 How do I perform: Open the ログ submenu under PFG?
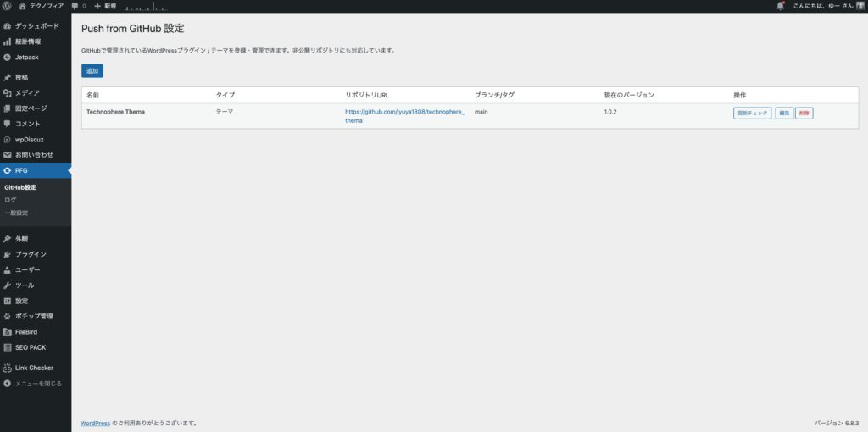pos(10,200)
